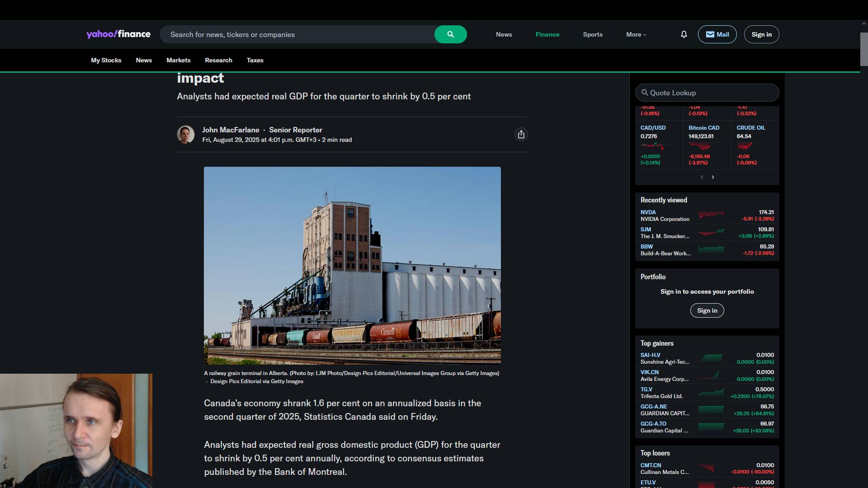Open NVDA mini price chart
The height and width of the screenshot is (488, 868).
pyautogui.click(x=711, y=215)
